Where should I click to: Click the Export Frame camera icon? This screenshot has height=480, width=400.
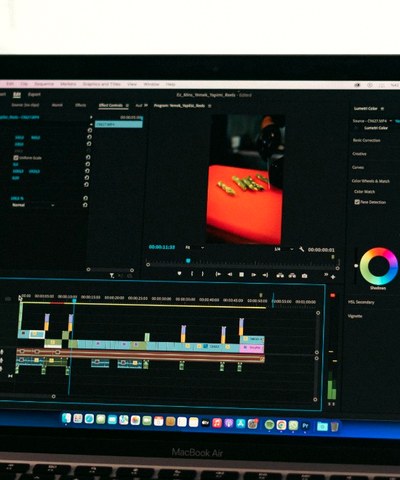tap(304, 276)
